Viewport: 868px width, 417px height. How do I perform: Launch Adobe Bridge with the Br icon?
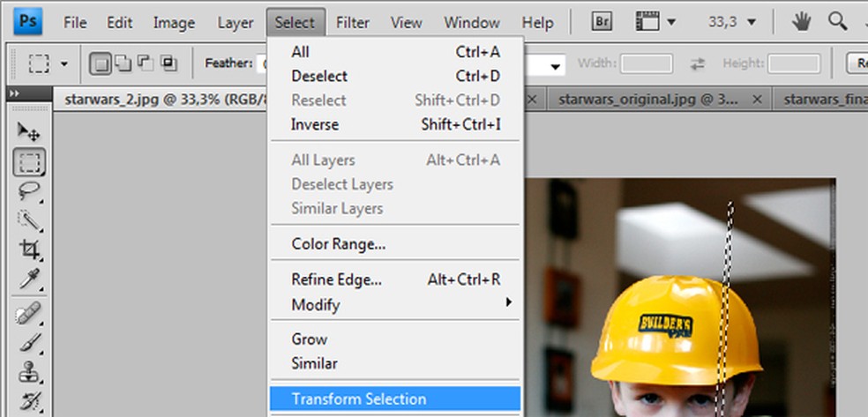(602, 22)
